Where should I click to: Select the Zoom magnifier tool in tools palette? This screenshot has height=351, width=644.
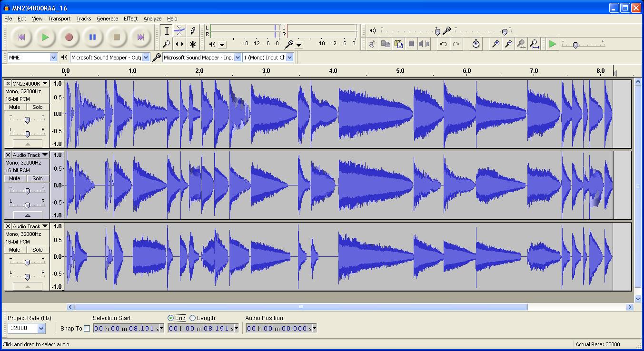click(x=167, y=44)
